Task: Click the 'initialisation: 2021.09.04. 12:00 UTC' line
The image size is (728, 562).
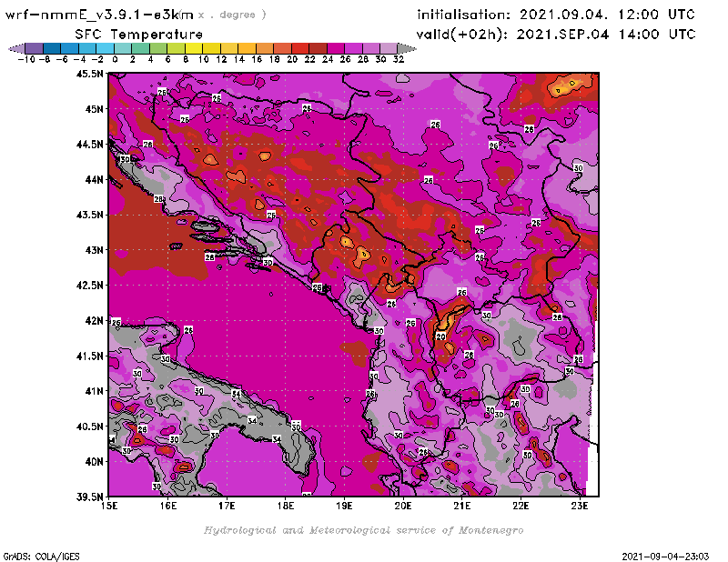Action: point(556,15)
